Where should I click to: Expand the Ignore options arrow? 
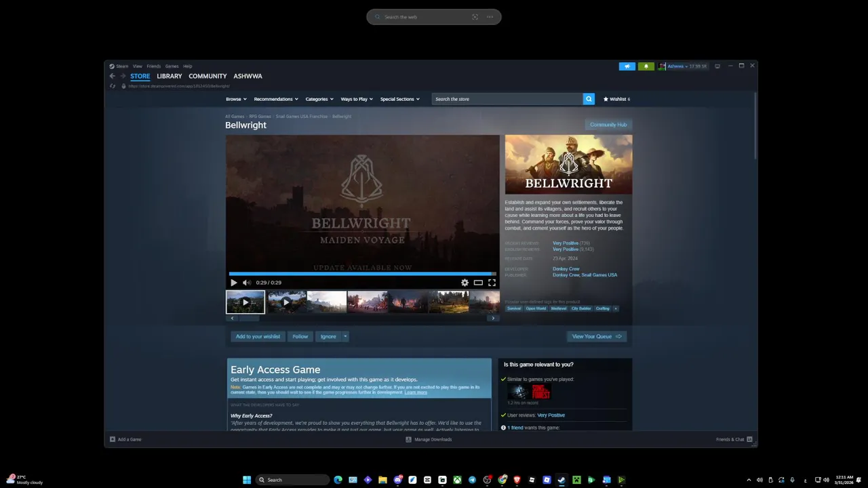[x=345, y=336]
